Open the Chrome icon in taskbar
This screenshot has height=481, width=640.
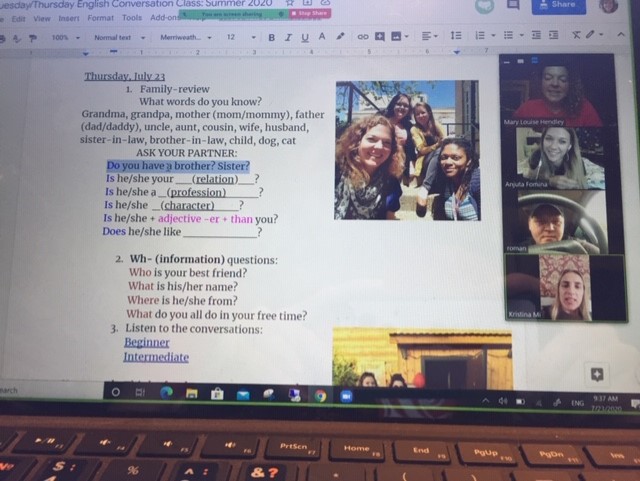pyautogui.click(x=320, y=395)
